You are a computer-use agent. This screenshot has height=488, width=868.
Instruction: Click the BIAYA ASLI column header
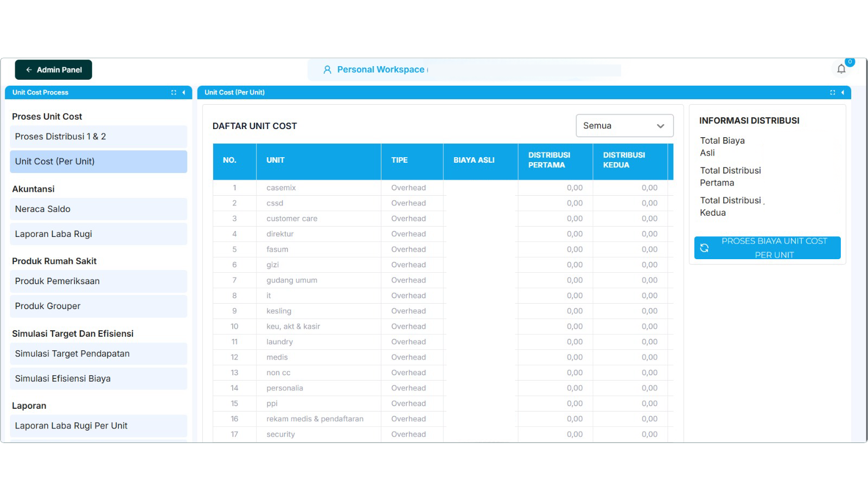click(x=480, y=160)
